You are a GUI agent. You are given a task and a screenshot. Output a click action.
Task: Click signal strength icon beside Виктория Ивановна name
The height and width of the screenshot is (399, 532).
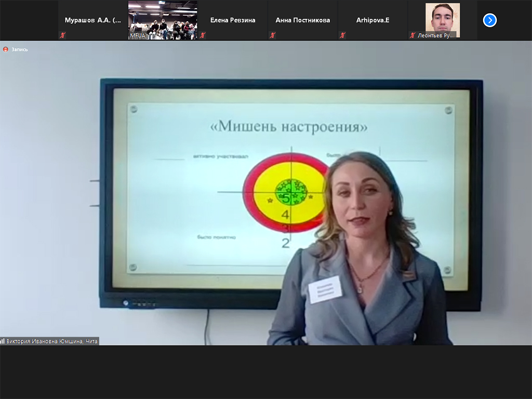point(3,341)
